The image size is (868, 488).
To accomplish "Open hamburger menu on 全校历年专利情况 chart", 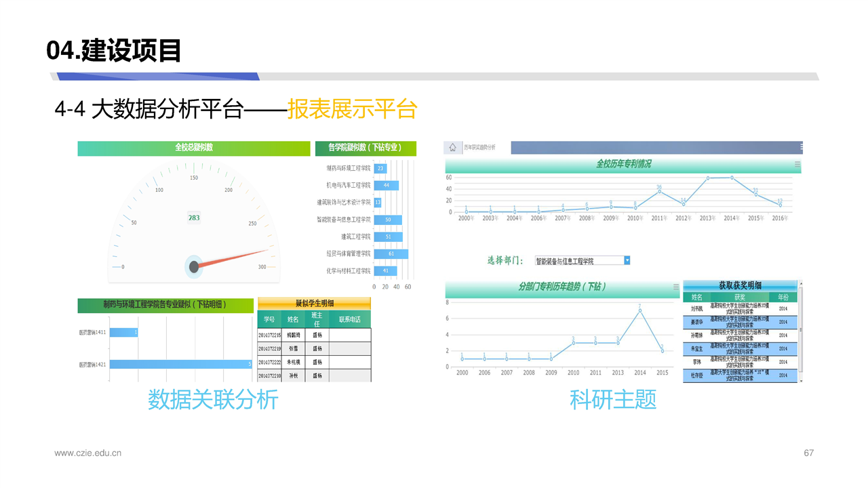I will [797, 165].
